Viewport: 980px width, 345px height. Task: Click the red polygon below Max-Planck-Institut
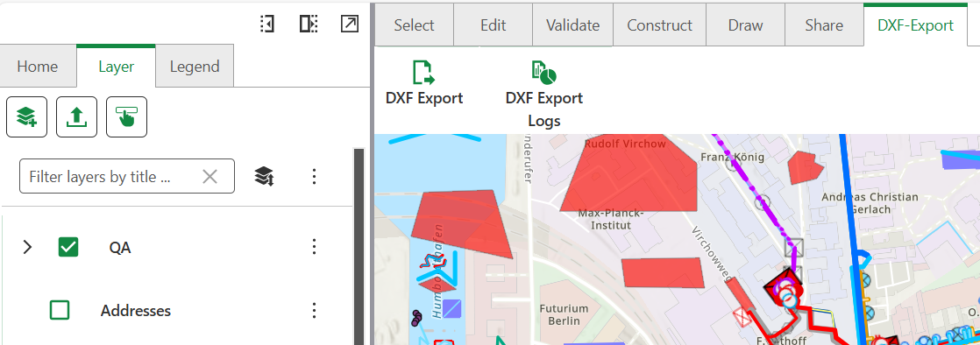664,273
